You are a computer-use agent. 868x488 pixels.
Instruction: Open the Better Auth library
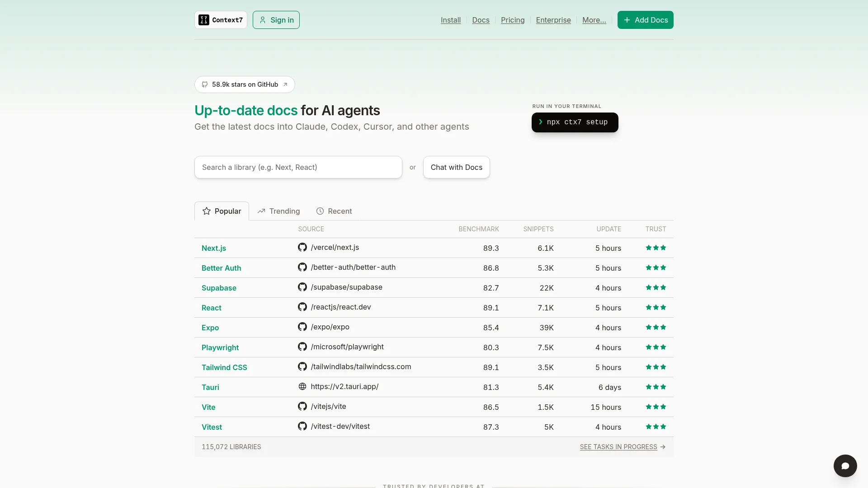coord(221,268)
